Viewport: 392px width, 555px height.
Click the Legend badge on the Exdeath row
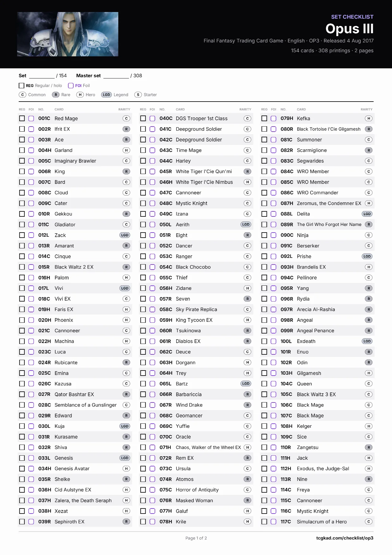pos(367,341)
